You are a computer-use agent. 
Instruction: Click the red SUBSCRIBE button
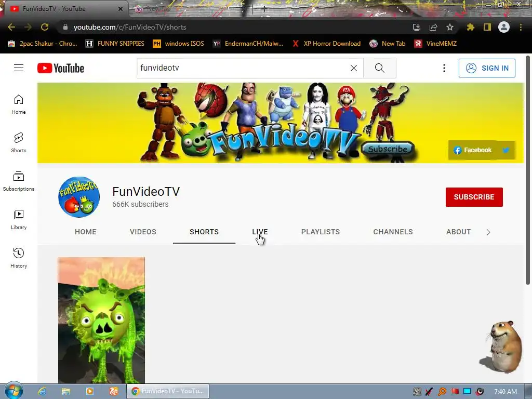point(474,197)
